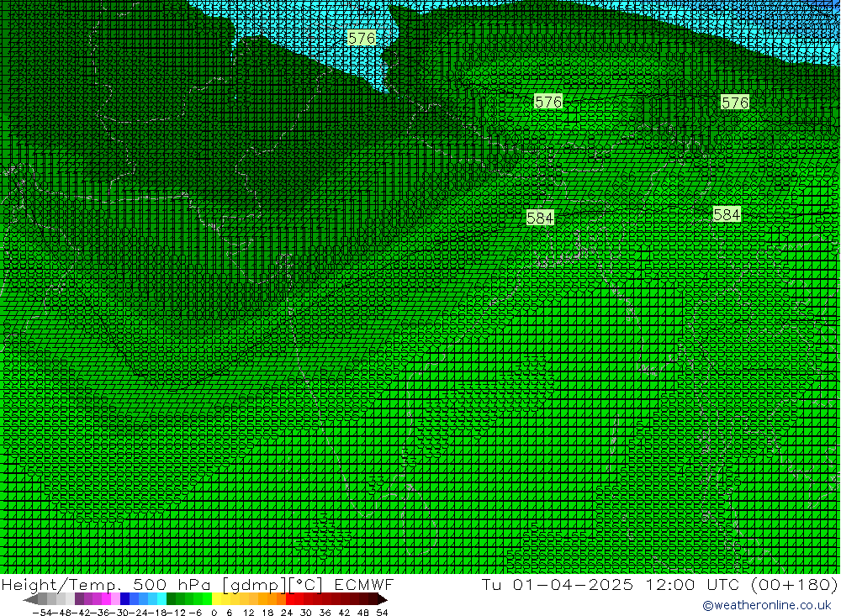
Task: Click the '0' legend value
Action: [x=214, y=613]
